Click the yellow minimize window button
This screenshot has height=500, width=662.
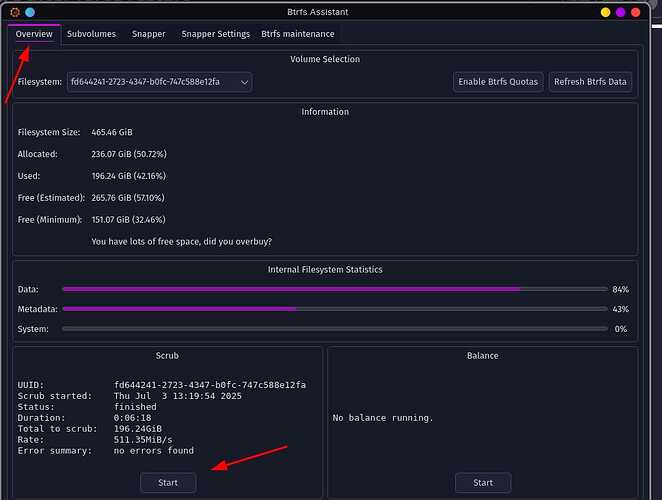tap(605, 12)
